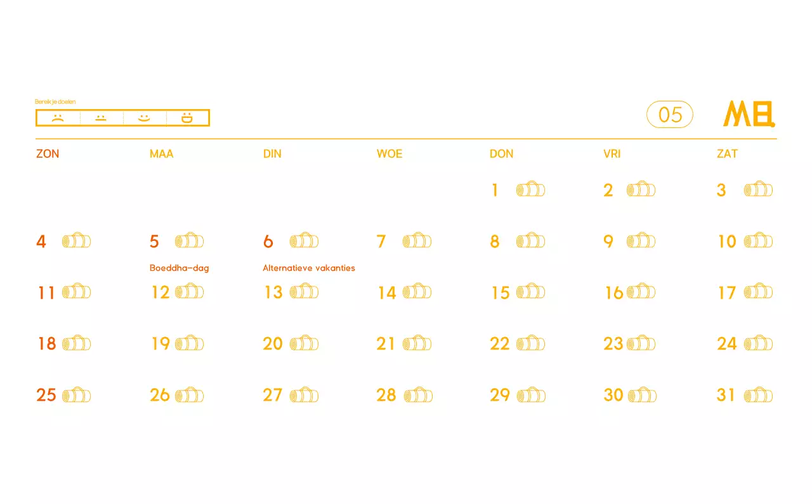Click the MEI month logo
This screenshot has height=504, width=812.
pos(749,114)
